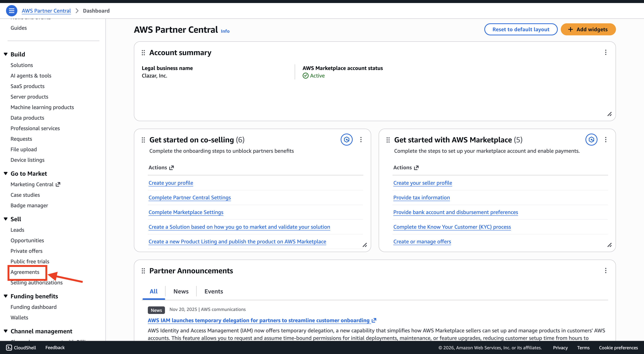
Task: Open the hamburger navigation menu
Action: point(11,11)
